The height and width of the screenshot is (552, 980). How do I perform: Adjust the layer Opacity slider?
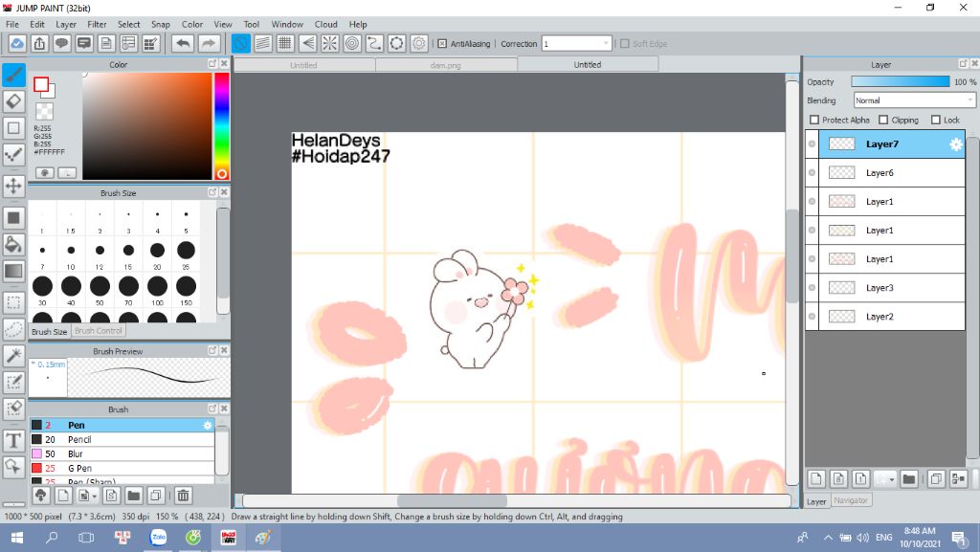point(900,82)
